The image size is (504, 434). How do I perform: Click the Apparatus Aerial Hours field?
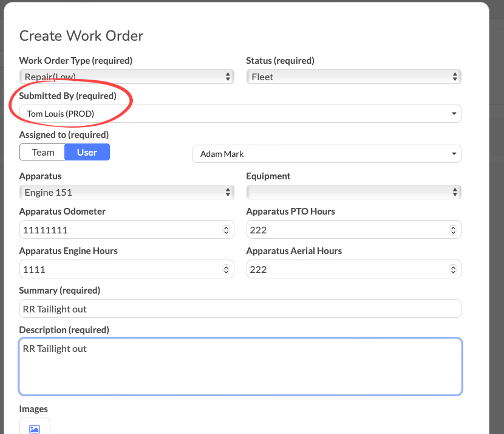pos(354,269)
